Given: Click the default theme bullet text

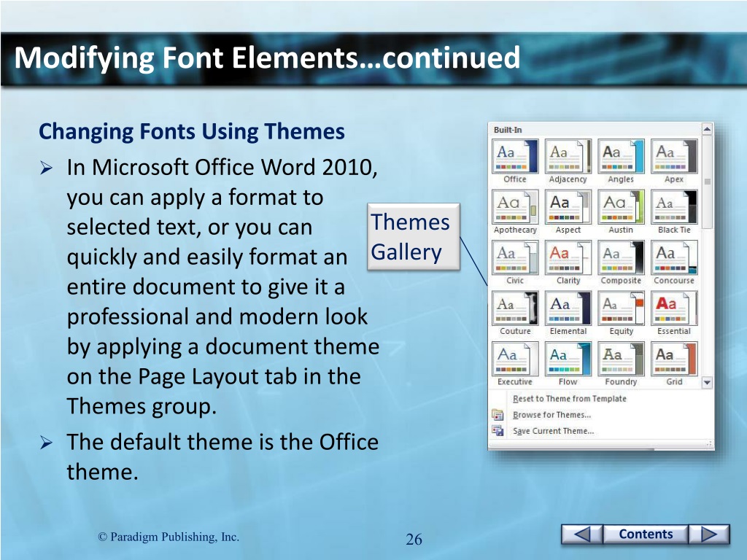Looking at the screenshot, I should [222, 456].
